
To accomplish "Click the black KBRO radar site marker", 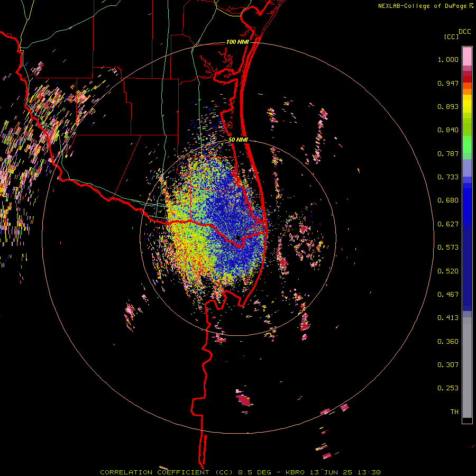I will (238, 237).
